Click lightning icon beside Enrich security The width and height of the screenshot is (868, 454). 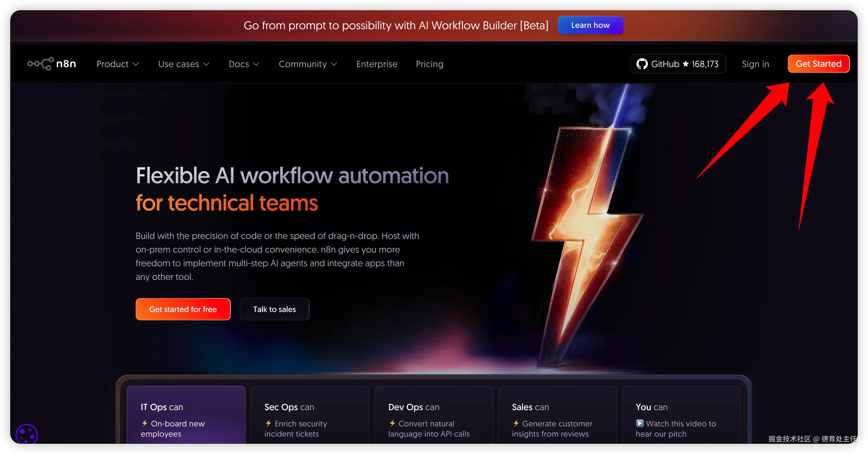pos(268,423)
